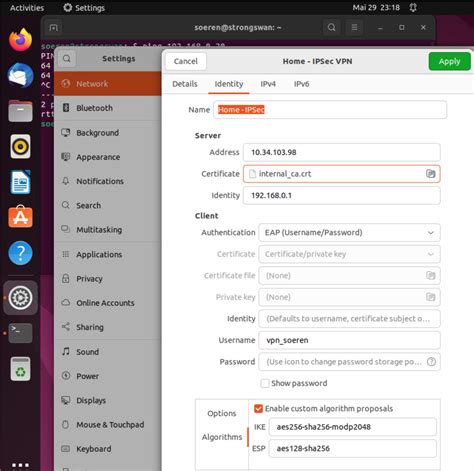Click the VPN Name field
474x471 pixels.
[x=330, y=110]
